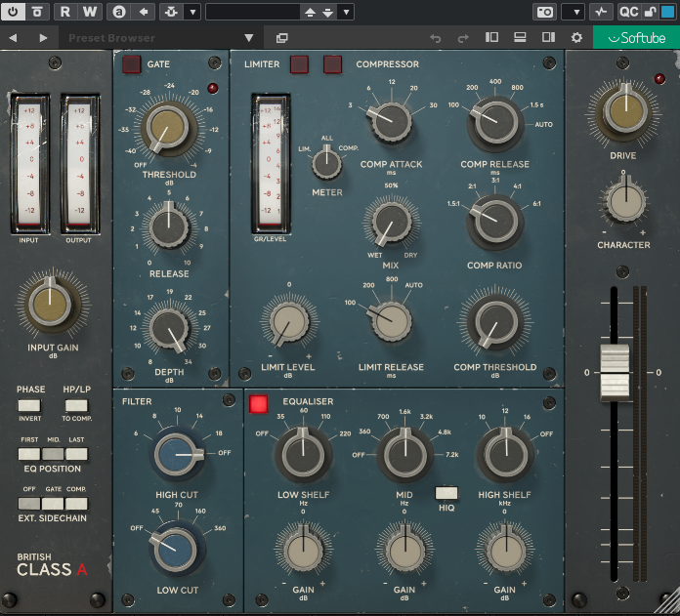Open the dropdown arrow next to side-chain icon
This screenshot has width=680, height=616.
[x=192, y=12]
